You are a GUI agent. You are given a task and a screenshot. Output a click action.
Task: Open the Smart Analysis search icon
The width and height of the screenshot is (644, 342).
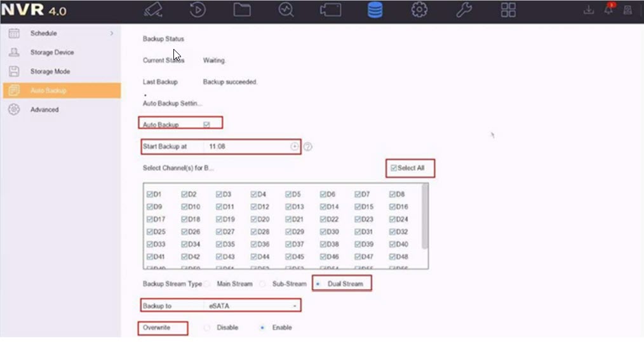(286, 10)
